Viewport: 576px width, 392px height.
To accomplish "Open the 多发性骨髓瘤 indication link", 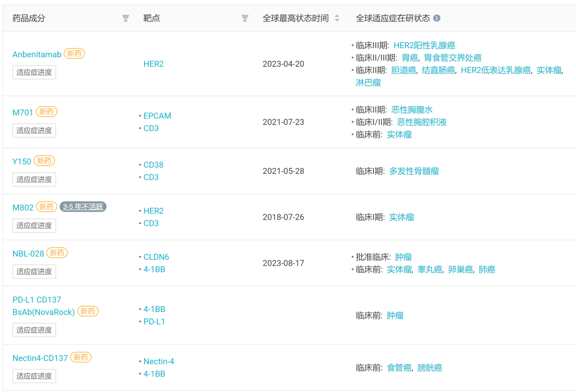I will [x=414, y=171].
